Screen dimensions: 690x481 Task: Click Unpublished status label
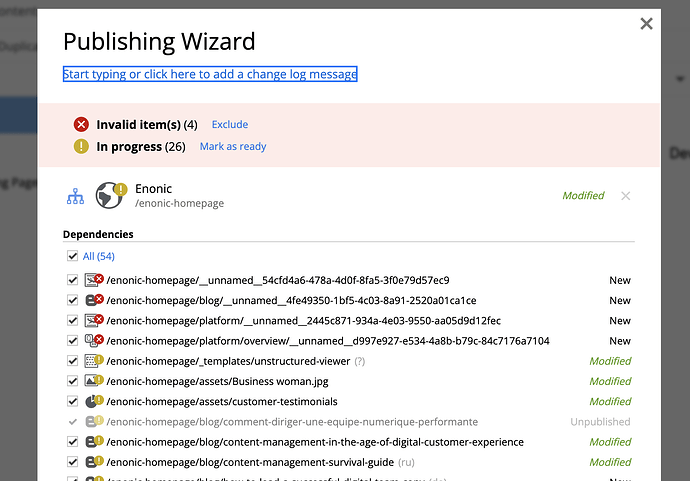click(x=600, y=422)
